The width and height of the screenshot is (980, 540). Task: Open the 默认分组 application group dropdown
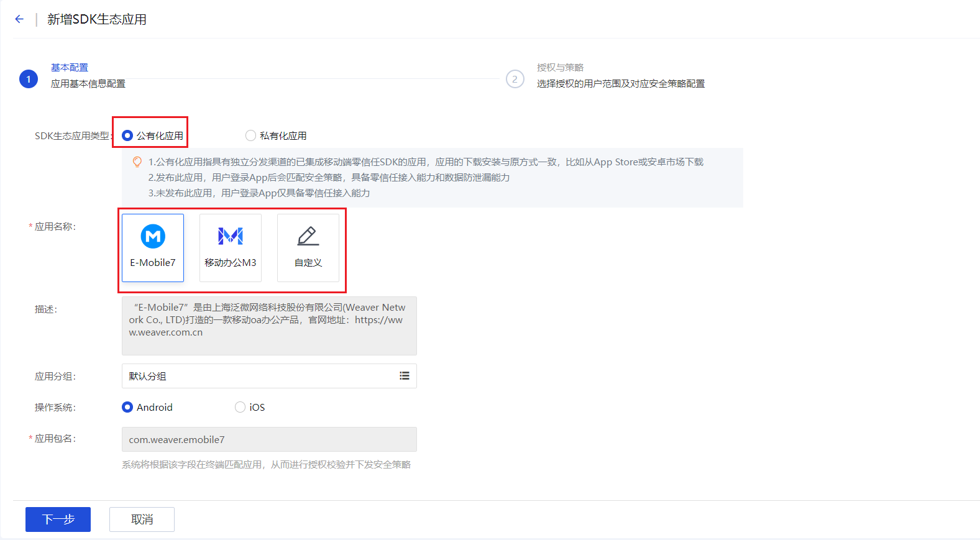(x=261, y=376)
